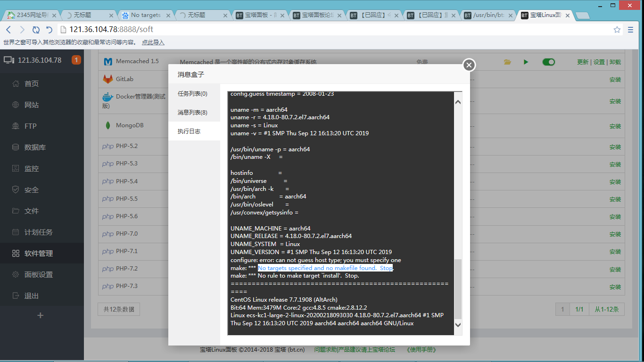Click 安装 on the MongoDB row

[x=615, y=126]
